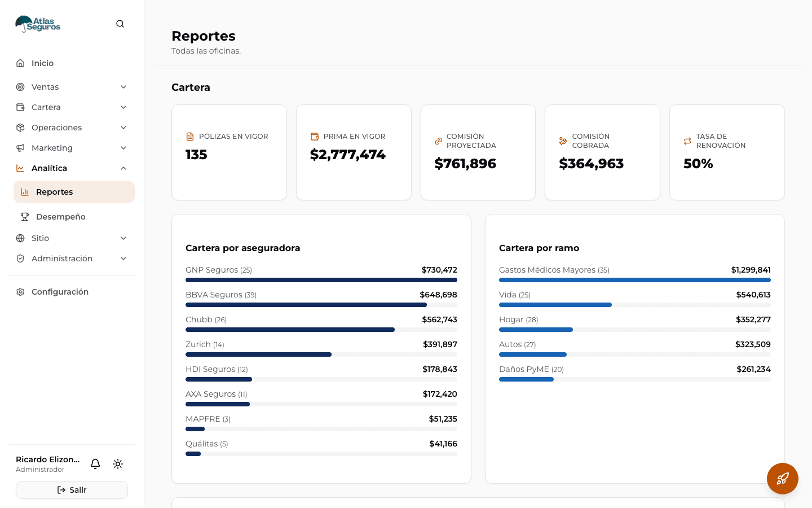This screenshot has height=508, width=812.
Task: Expand the Cartera sidebar chevron
Action: 123,107
